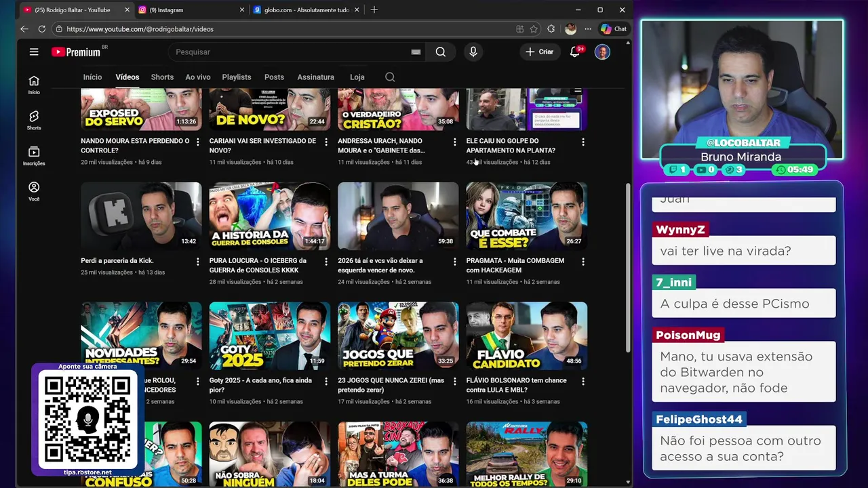
Task: Open A HISTÓRIA DA GUERRA DE CONSOLES thumbnail
Action: point(269,216)
